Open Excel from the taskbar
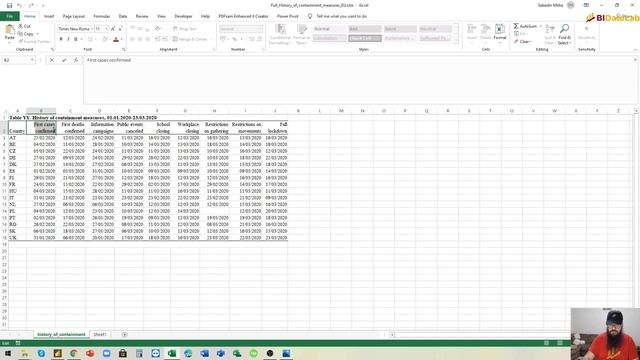Viewport: 640px width, 360px height. [x=172, y=353]
